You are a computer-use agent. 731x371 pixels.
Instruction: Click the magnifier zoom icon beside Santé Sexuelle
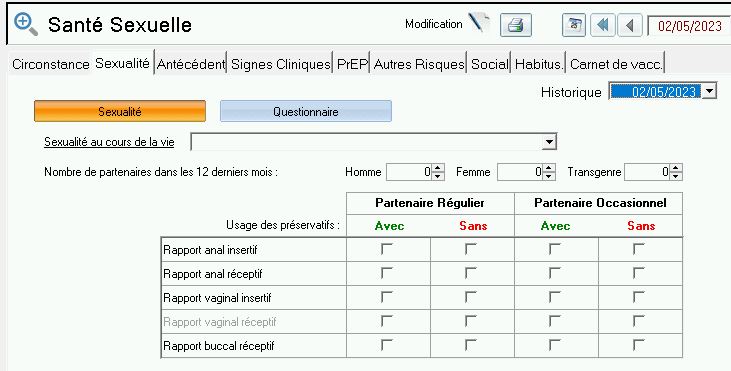tap(25, 24)
